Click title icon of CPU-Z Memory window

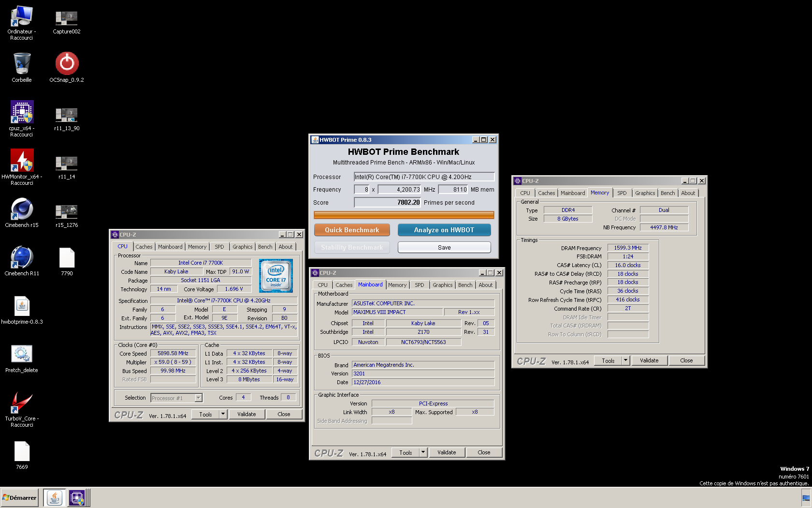coord(518,181)
